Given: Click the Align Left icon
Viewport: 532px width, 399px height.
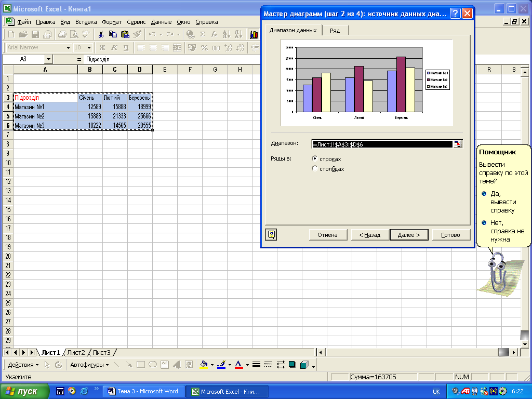Looking at the screenshot, I should coord(140,48).
